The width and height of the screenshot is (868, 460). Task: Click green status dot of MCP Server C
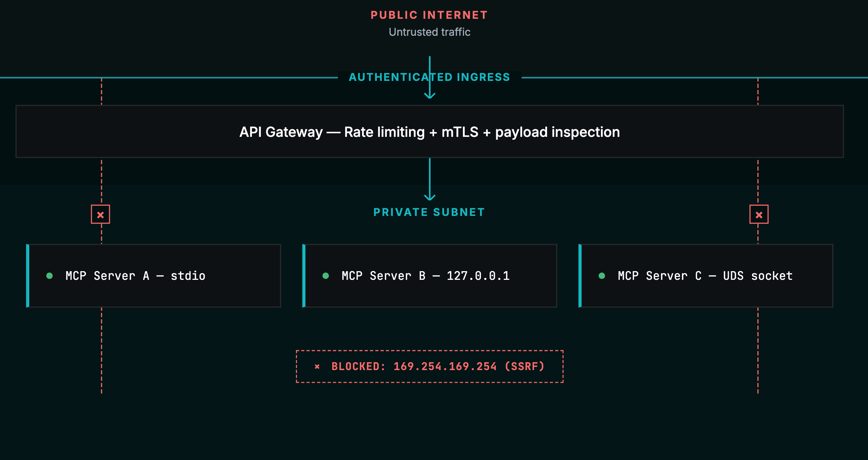(x=602, y=276)
